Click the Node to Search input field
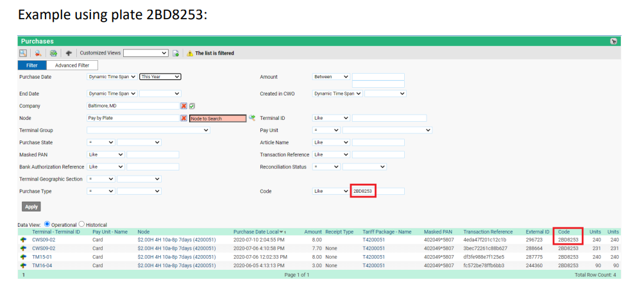Image resolution: width=644 pixels, height=289 pixels. tap(217, 118)
